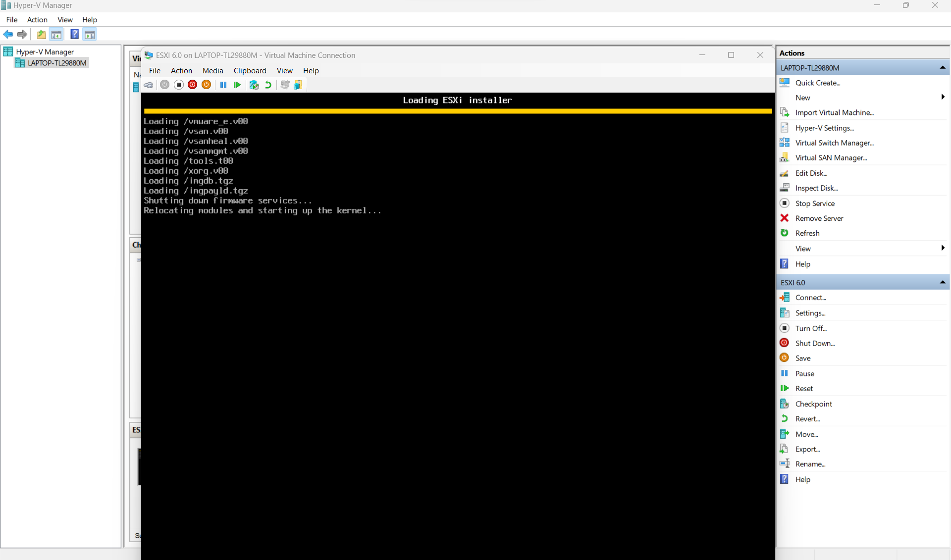Click Enhanced Session toolbar icon

click(x=285, y=85)
